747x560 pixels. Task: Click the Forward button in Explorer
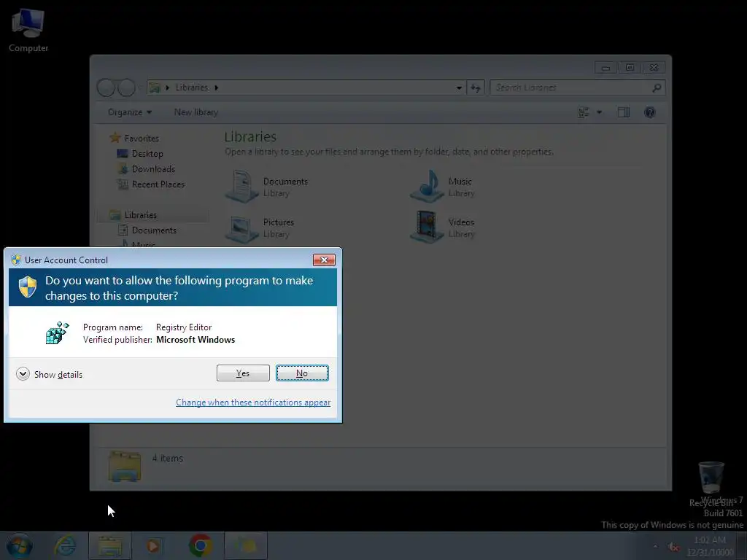click(126, 87)
